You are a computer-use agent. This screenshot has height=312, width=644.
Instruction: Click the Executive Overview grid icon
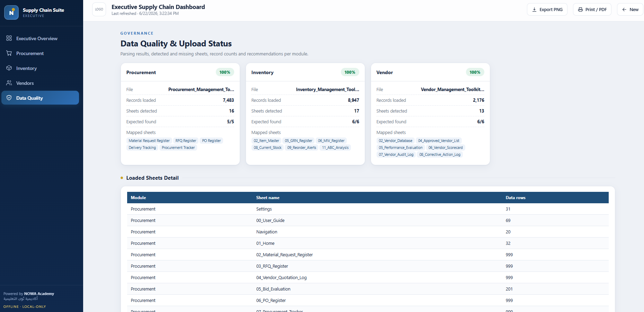pos(9,38)
